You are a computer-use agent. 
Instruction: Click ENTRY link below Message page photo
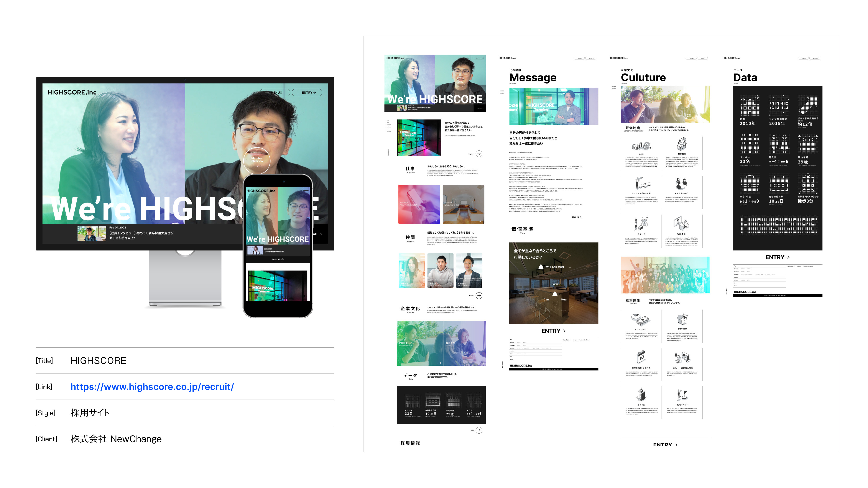pos(553,331)
